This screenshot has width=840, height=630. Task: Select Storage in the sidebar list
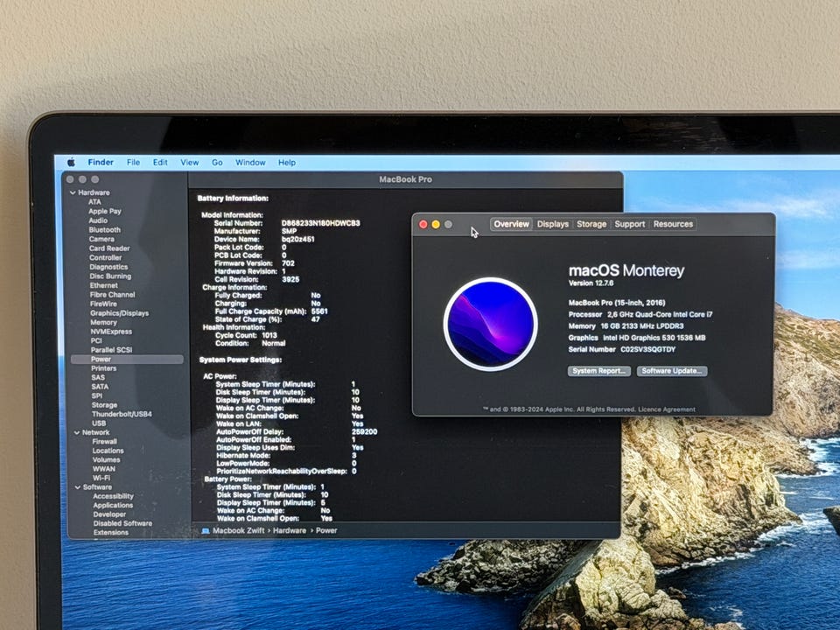coord(104,405)
